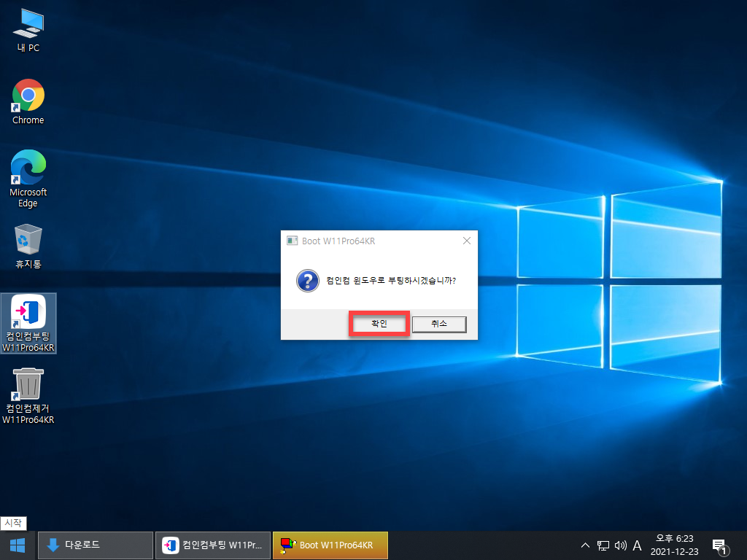Open the Windows Start button
Viewport: 747px width, 560px height.
click(18, 545)
